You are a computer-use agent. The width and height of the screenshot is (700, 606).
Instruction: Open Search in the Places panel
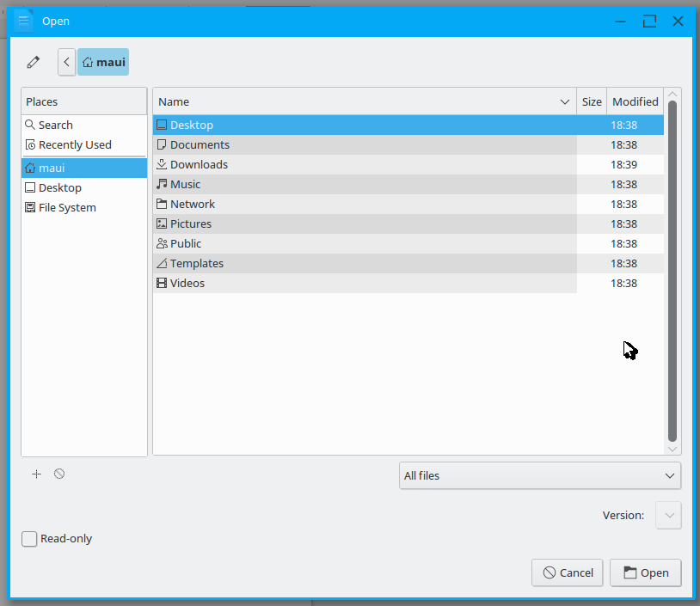pos(84,125)
